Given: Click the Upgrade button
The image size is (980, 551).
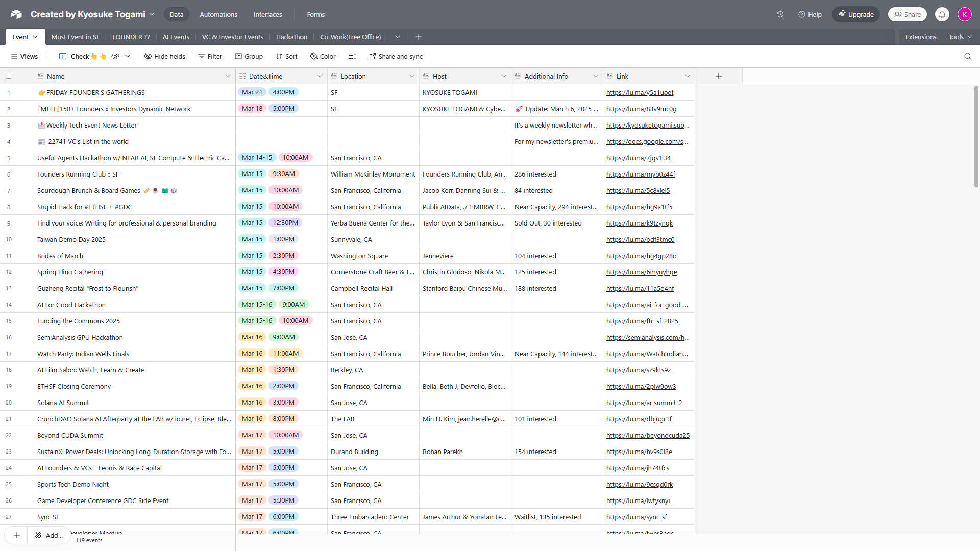Looking at the screenshot, I should (x=856, y=14).
